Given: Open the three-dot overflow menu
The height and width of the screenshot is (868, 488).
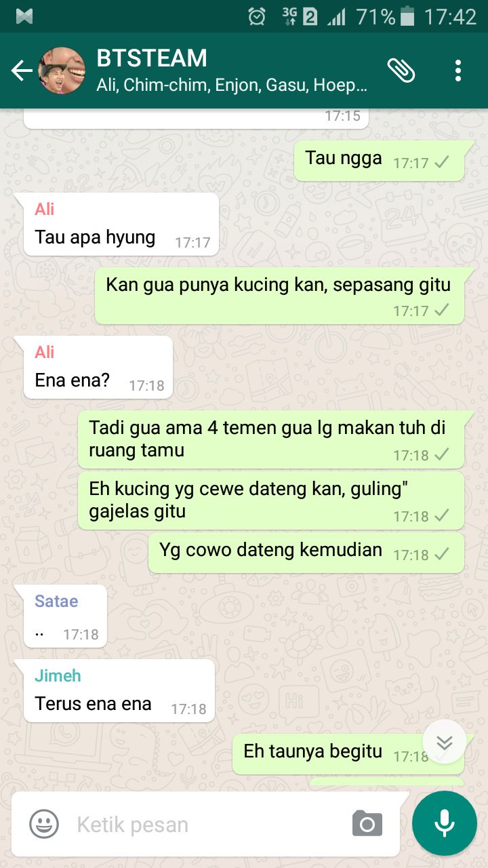Looking at the screenshot, I should [x=458, y=71].
